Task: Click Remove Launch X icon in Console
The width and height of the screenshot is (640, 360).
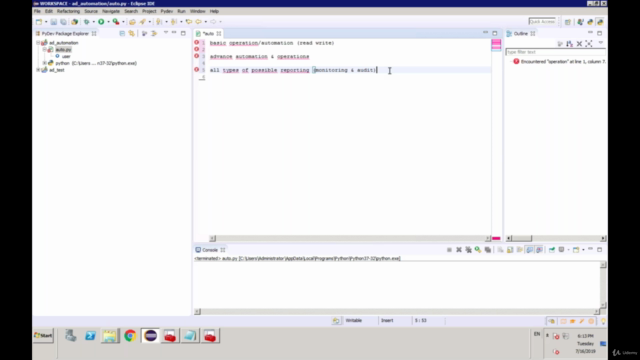Action: tap(459, 250)
